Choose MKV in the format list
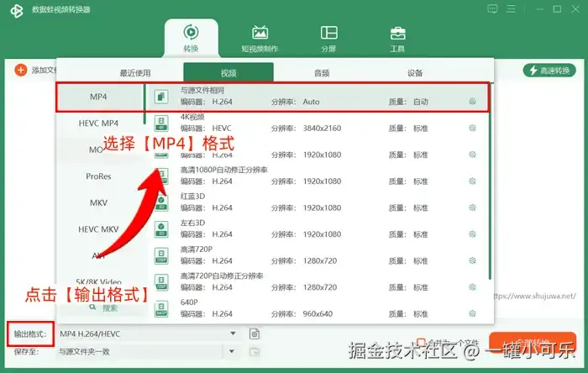 click(x=98, y=202)
